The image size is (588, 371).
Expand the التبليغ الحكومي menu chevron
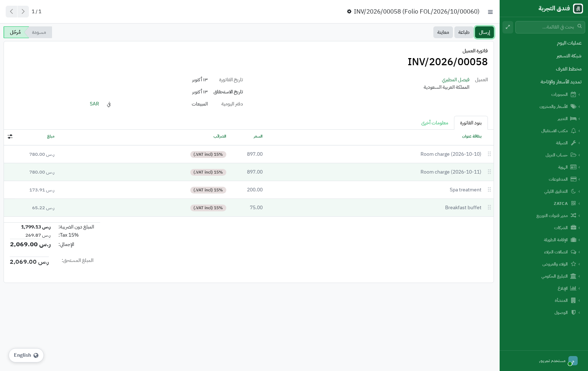point(579,276)
